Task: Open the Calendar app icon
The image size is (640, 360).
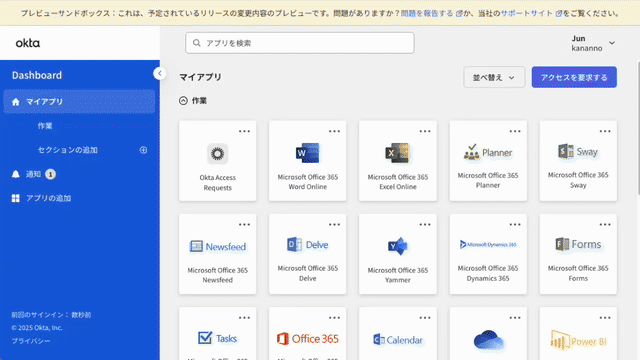Action: [x=398, y=340]
